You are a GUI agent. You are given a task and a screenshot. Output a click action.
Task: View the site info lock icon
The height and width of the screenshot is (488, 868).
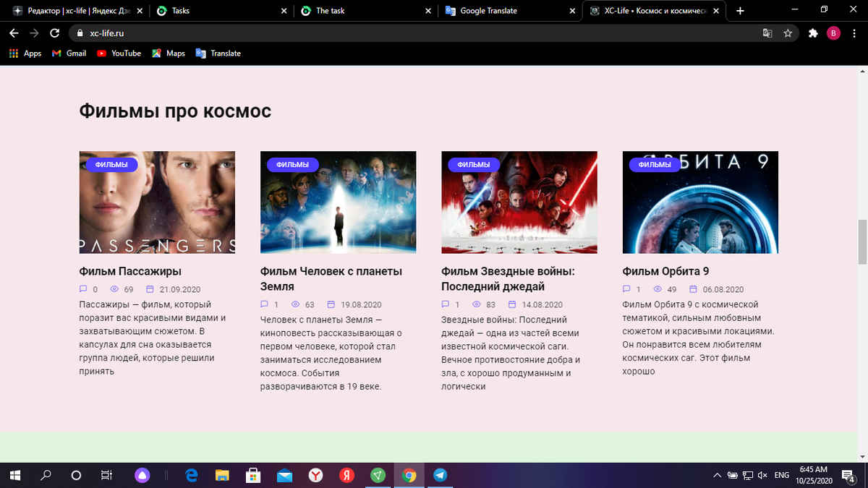click(79, 33)
